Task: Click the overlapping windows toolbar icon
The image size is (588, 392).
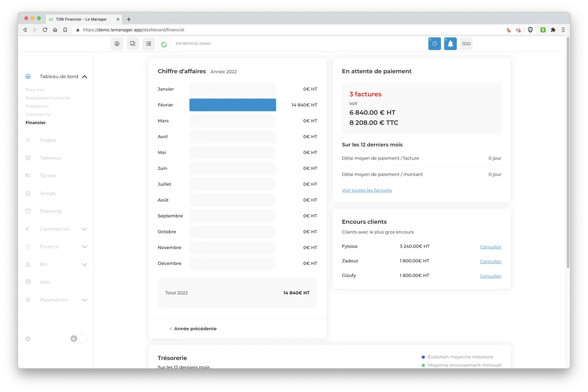Action: pyautogui.click(x=133, y=44)
